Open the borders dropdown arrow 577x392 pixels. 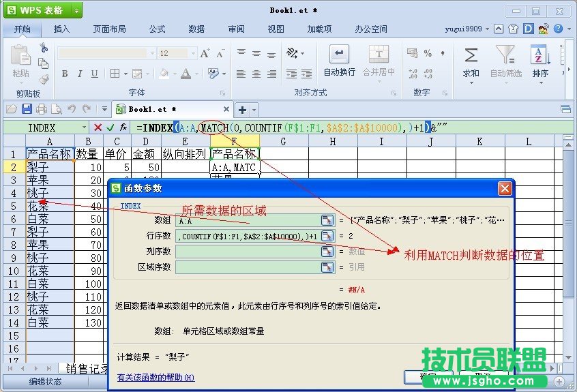125,74
